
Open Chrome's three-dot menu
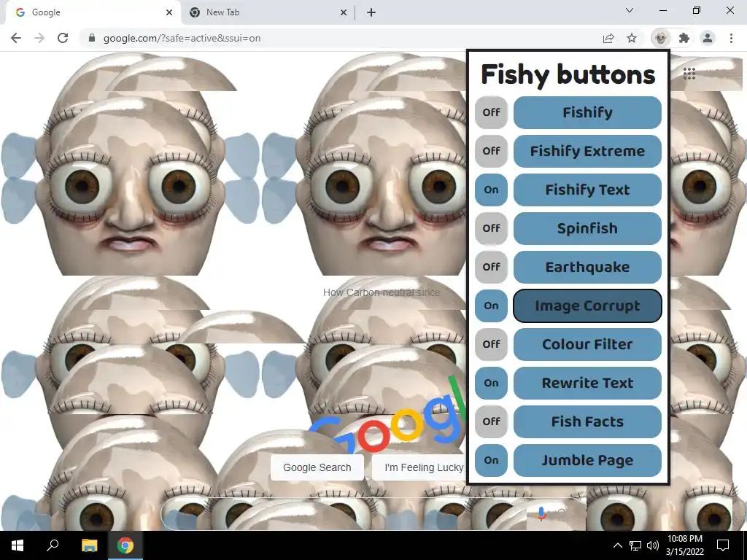[x=731, y=38]
